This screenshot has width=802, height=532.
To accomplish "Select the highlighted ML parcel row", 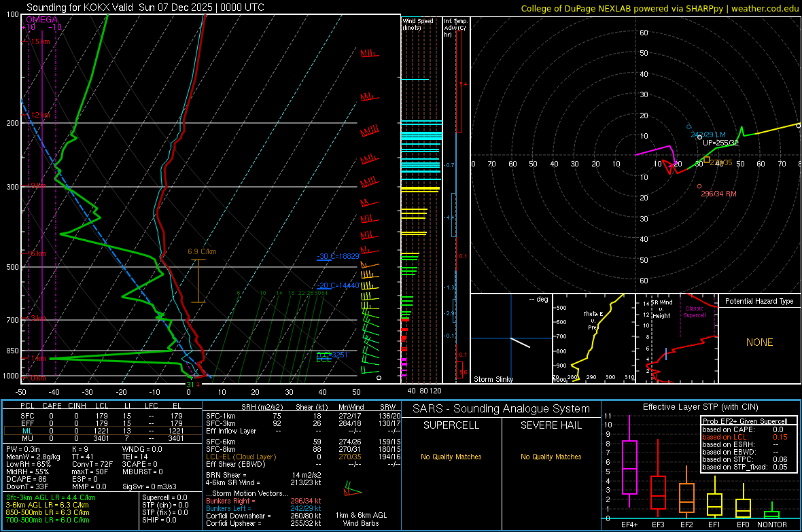I will pos(102,431).
